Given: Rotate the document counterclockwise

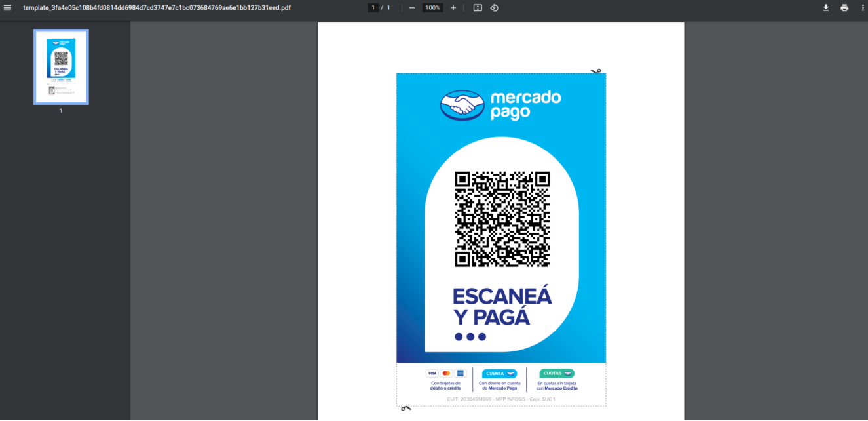Looking at the screenshot, I should [x=495, y=8].
